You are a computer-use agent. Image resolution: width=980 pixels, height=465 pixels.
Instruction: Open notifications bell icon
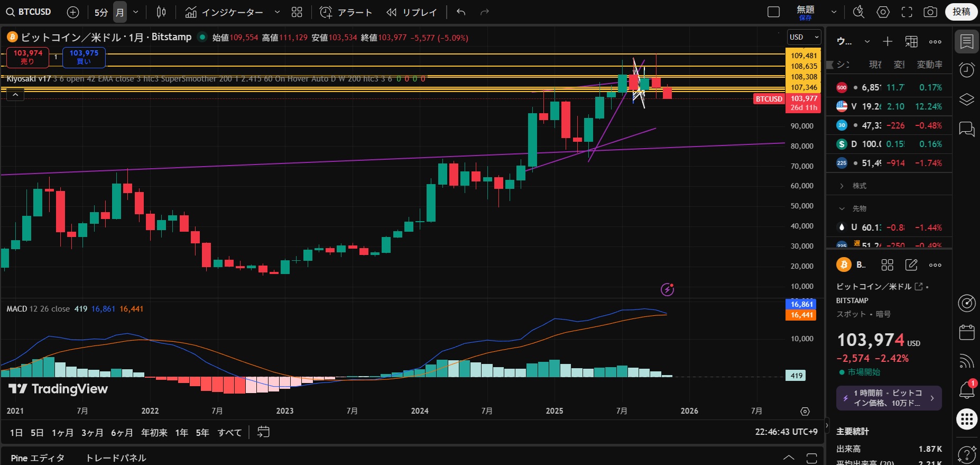966,390
